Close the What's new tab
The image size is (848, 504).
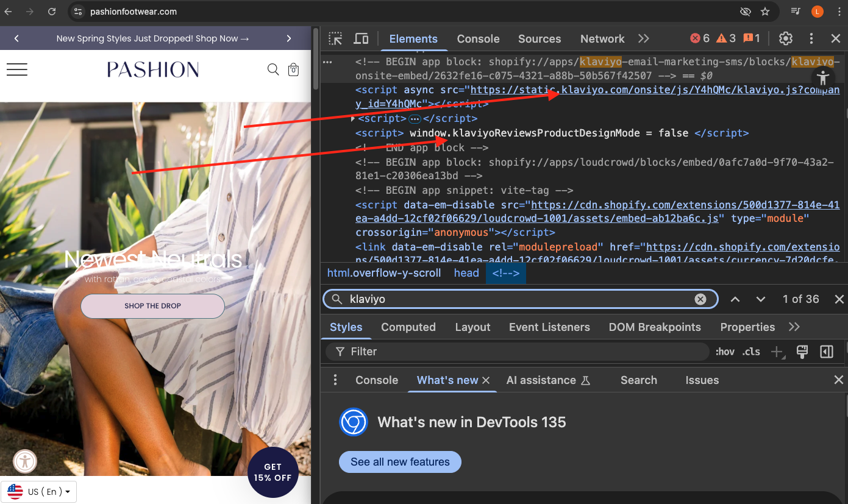[486, 380]
